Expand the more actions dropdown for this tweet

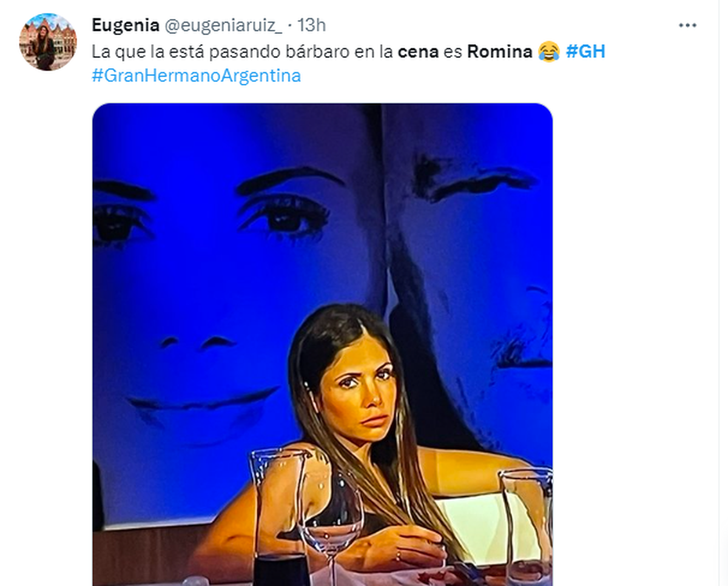pyautogui.click(x=687, y=25)
